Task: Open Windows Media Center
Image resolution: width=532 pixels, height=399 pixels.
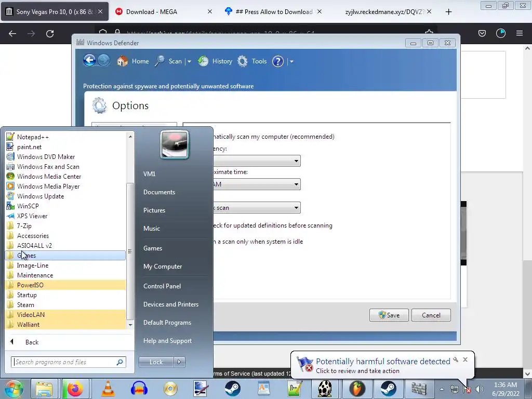Action: [65, 177]
